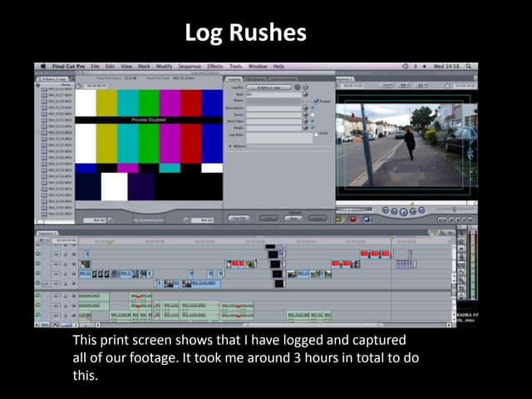Toggle the Angle checkbox
The image size is (532, 399).
click(x=313, y=127)
